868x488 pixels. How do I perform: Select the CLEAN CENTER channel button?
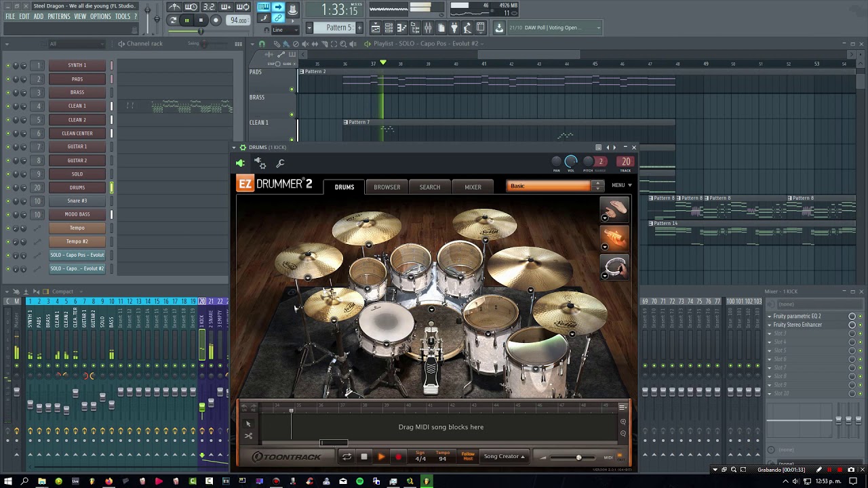click(77, 133)
